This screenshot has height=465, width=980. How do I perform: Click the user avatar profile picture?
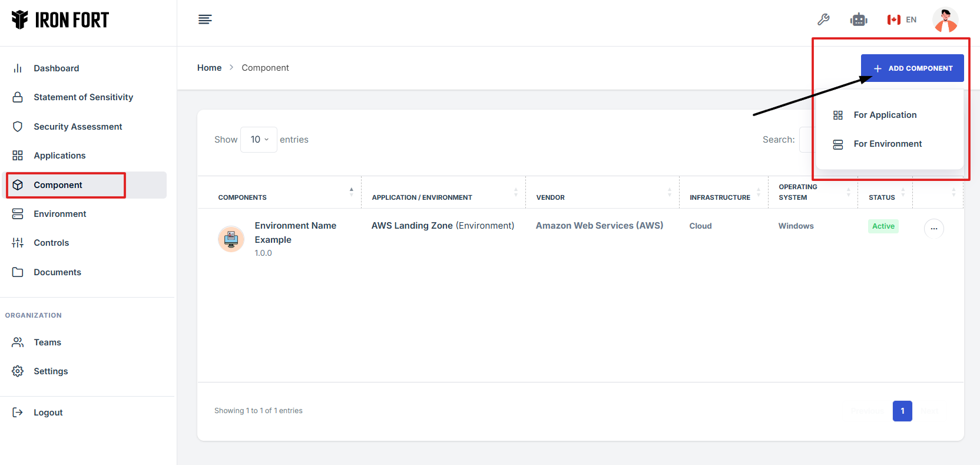click(945, 19)
